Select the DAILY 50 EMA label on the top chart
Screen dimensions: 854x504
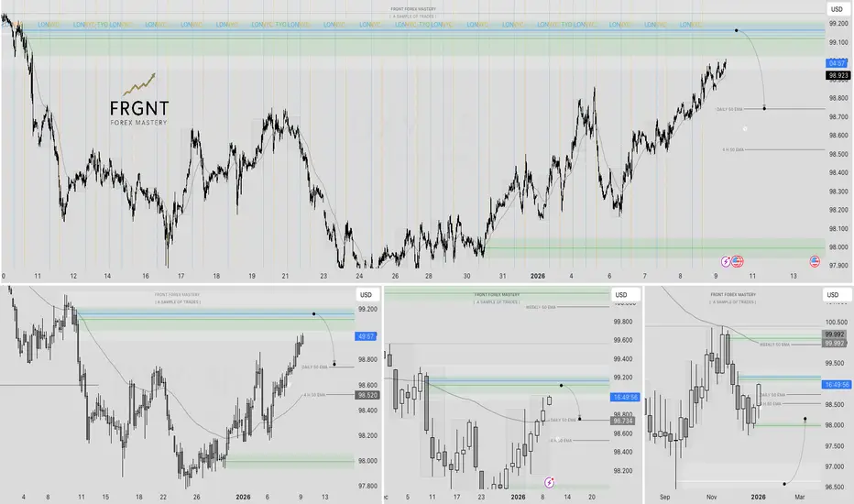pyautogui.click(x=729, y=110)
